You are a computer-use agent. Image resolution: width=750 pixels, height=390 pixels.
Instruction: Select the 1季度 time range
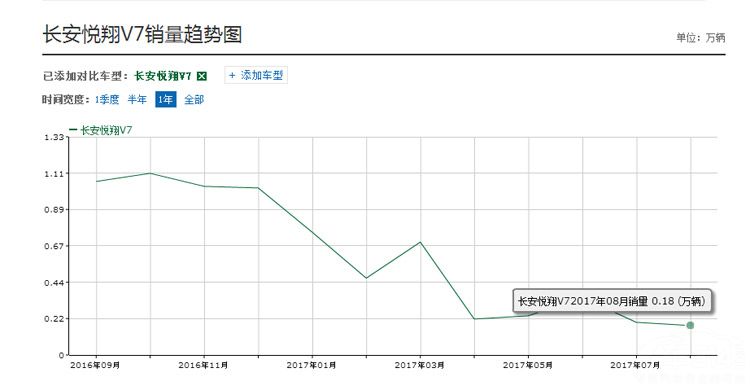pos(107,100)
